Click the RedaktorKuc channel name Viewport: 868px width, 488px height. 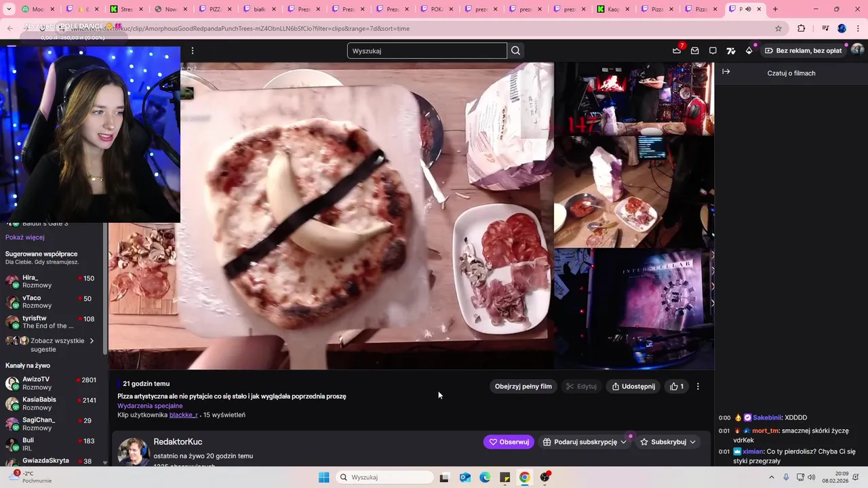[178, 442]
